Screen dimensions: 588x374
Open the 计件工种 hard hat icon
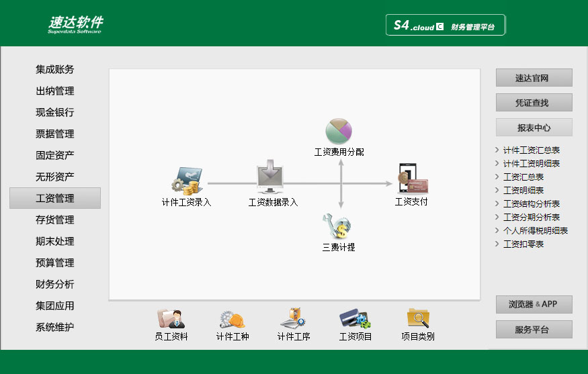233,320
